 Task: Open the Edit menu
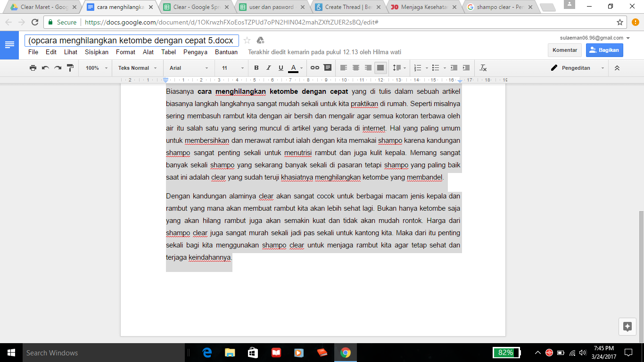coord(51,52)
